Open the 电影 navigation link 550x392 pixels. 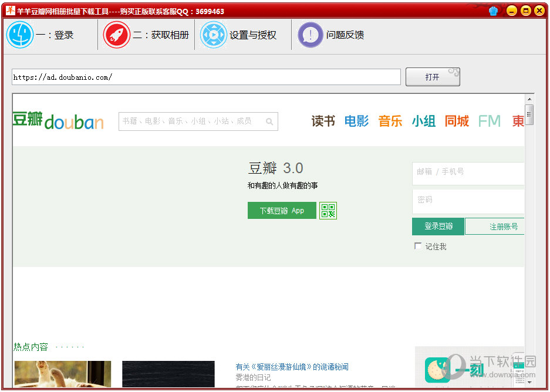(x=356, y=121)
